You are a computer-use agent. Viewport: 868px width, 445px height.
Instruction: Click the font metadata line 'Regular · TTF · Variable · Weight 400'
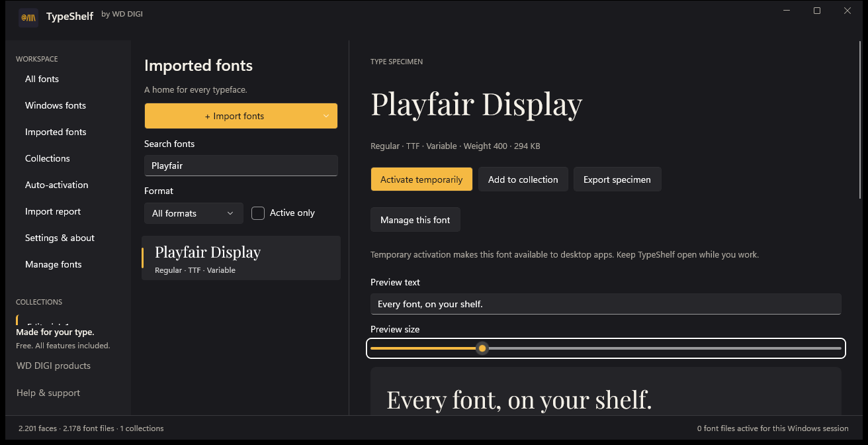click(x=455, y=146)
